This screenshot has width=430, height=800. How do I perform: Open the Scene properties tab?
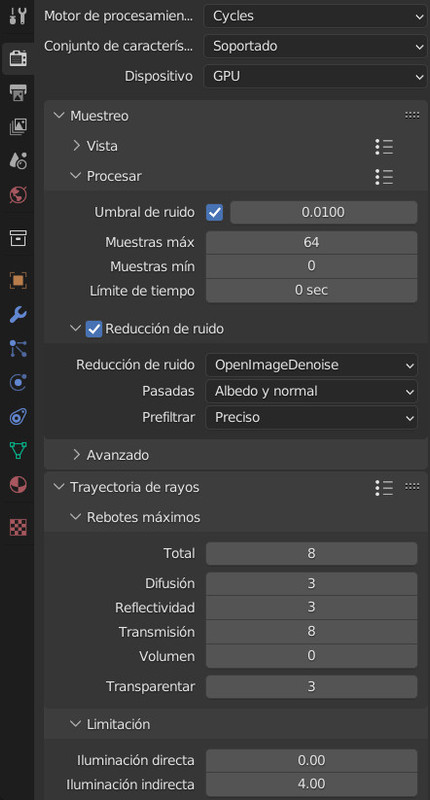[18, 161]
